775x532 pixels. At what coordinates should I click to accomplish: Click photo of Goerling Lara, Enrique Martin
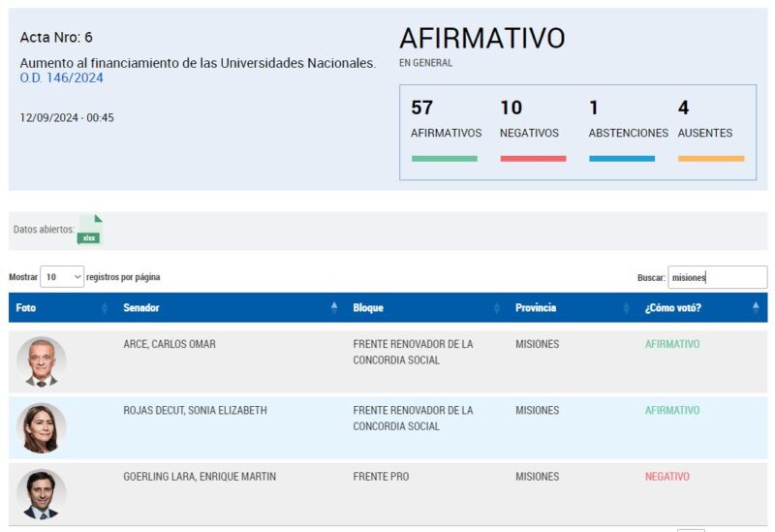tap(41, 494)
